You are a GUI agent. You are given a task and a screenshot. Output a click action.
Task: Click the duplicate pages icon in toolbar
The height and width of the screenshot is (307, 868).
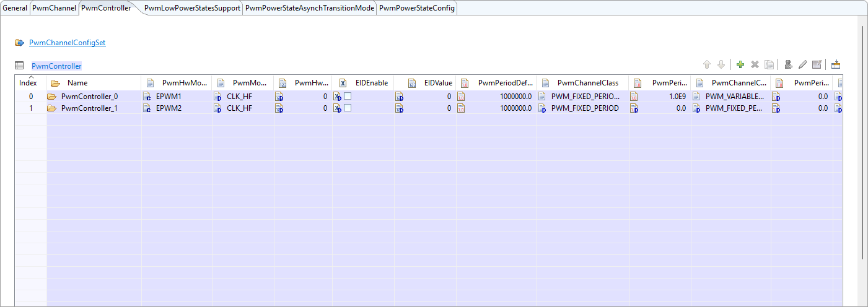(x=769, y=64)
